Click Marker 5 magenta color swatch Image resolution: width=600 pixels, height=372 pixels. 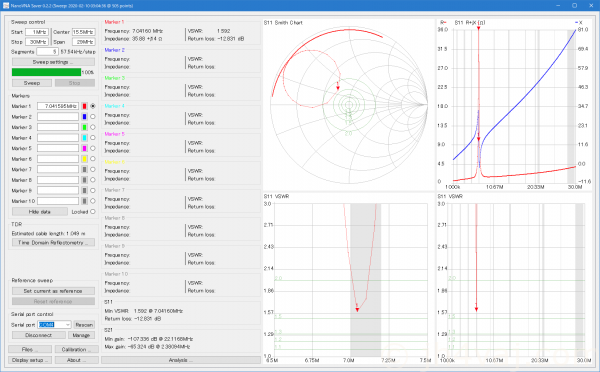point(85,148)
